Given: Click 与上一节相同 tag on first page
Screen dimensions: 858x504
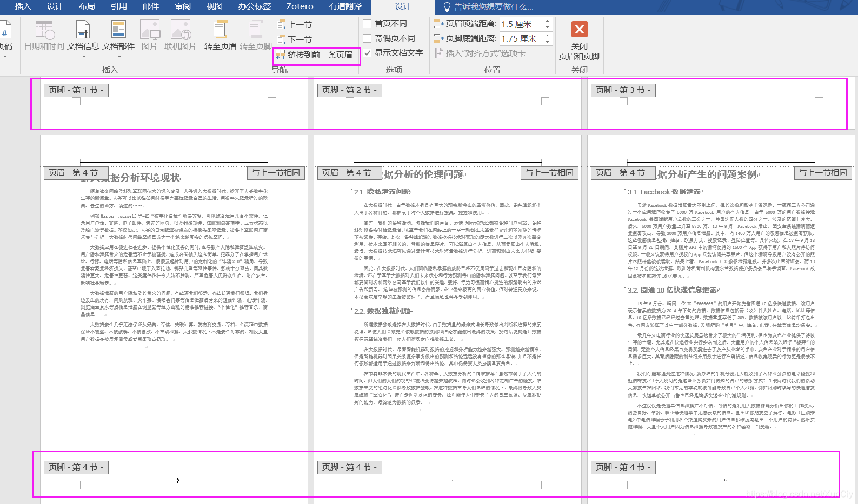Looking at the screenshot, I should click(276, 173).
